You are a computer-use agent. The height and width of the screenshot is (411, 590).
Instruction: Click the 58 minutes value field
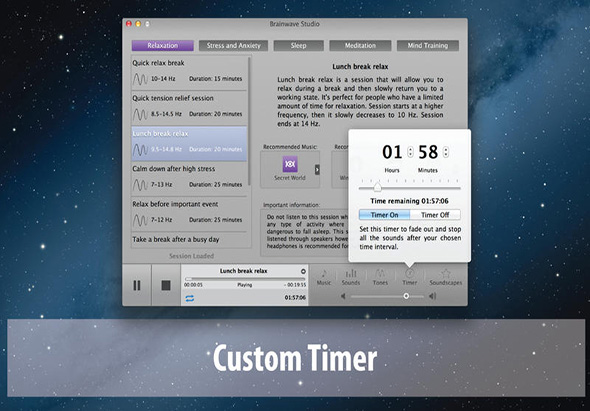428,152
